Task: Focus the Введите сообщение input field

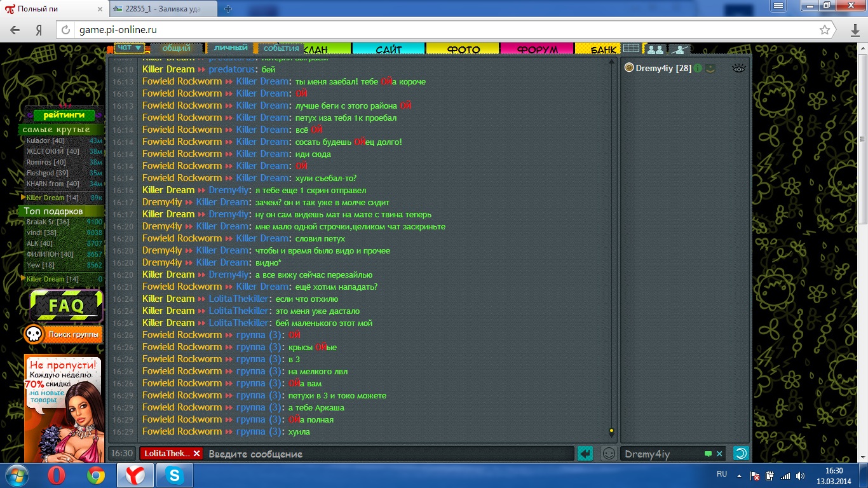Action: pyautogui.click(x=389, y=454)
